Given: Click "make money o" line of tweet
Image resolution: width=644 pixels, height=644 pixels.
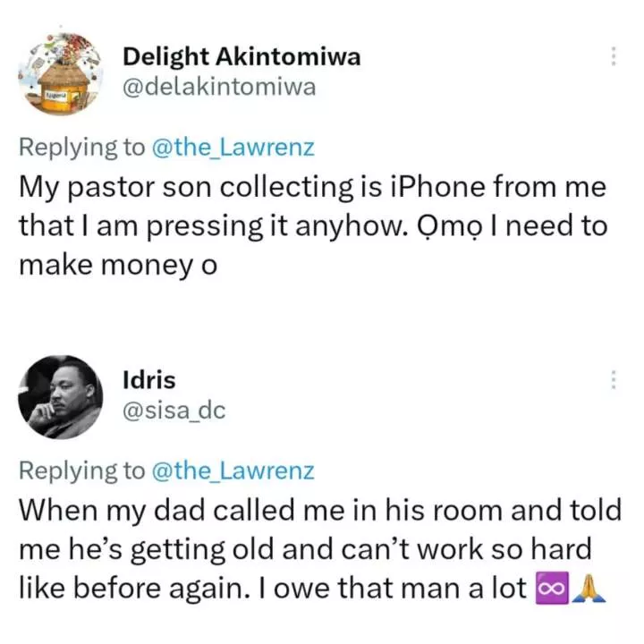Looking at the screenshot, I should tap(118, 266).
